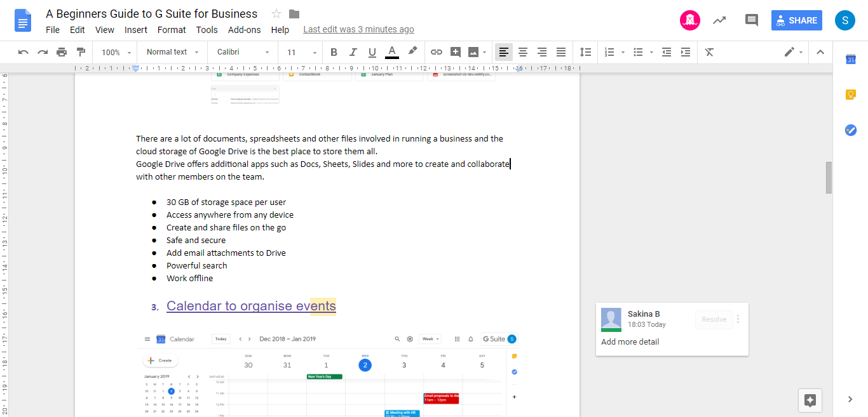Screen dimensions: 868x417
Task: Open the font size 11 dropdown
Action: tap(301, 52)
